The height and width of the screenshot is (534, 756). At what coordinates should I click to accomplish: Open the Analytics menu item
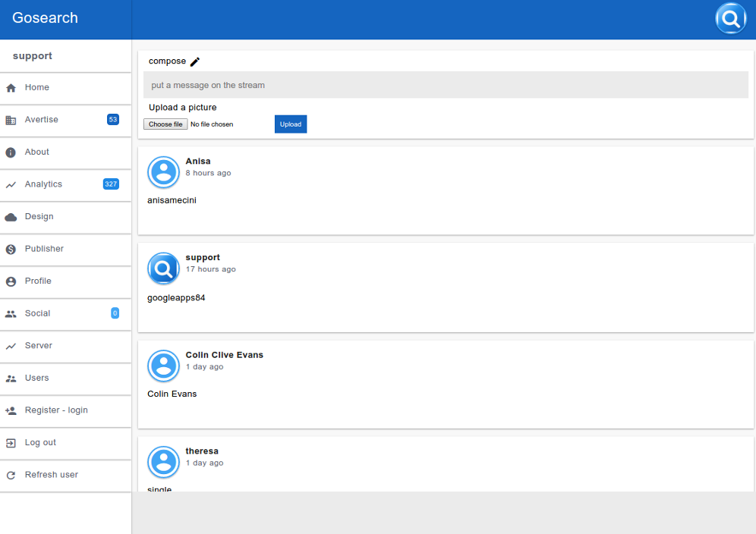click(43, 184)
